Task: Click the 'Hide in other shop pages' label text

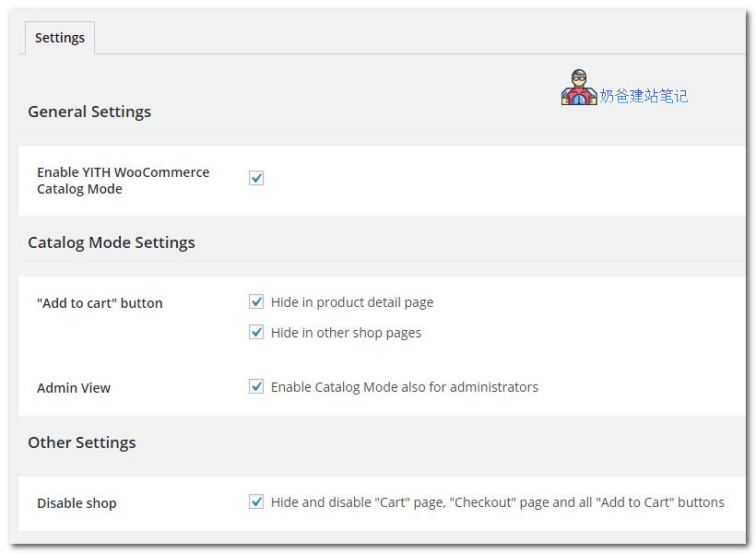Action: [346, 333]
